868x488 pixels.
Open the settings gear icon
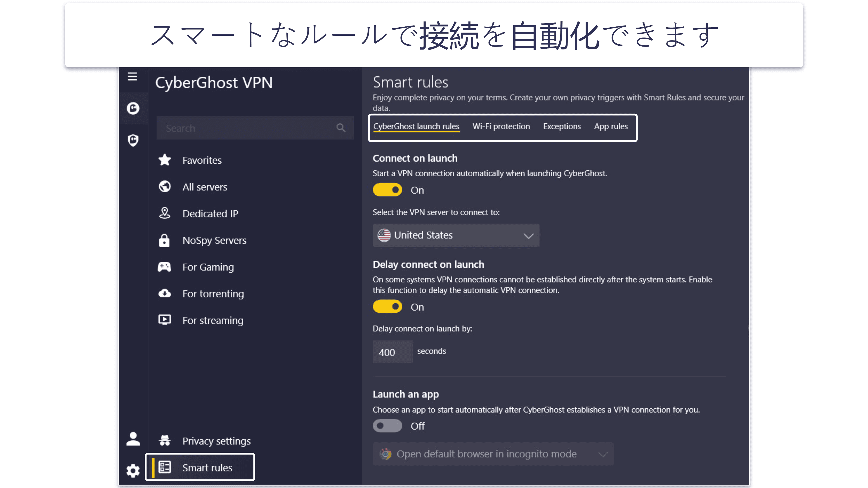pyautogui.click(x=133, y=471)
